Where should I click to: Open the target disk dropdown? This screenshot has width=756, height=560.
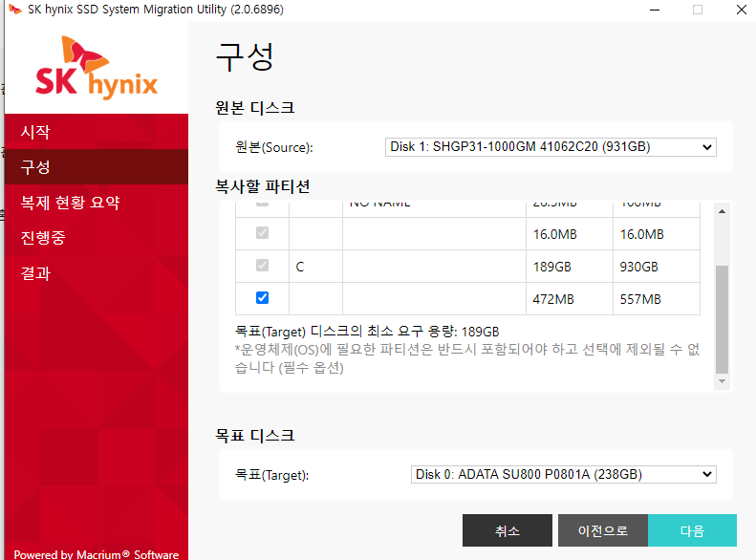[564, 474]
